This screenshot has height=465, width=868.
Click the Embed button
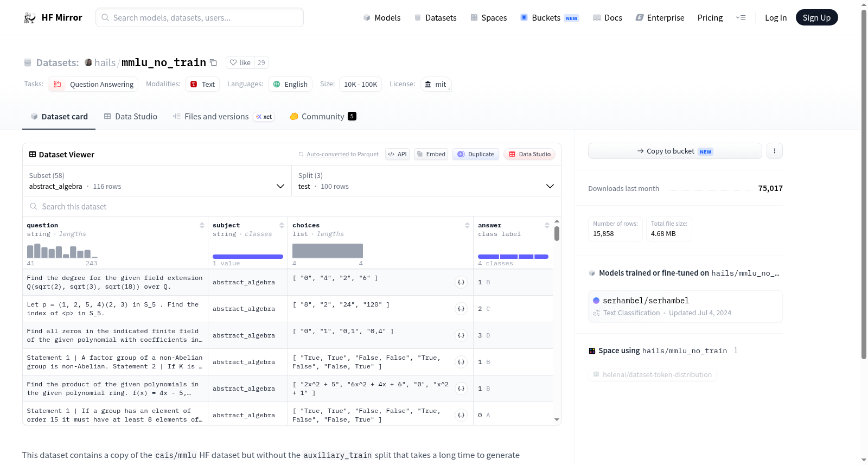pyautogui.click(x=430, y=154)
